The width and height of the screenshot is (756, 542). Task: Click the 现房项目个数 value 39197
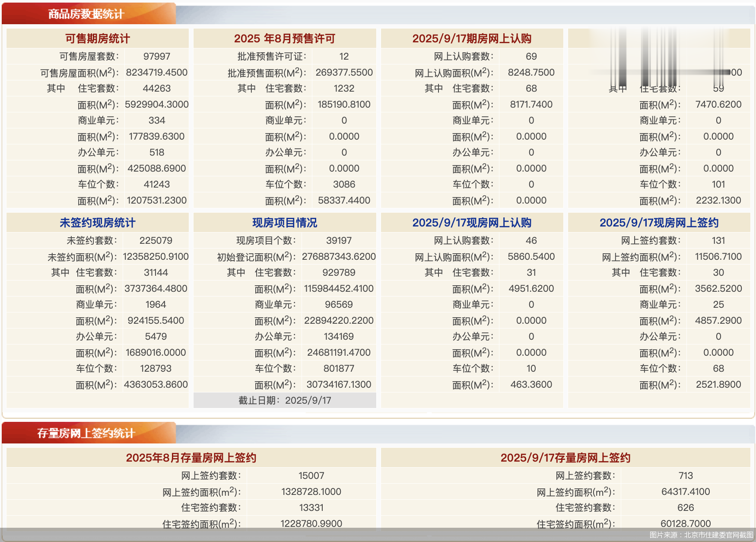(x=339, y=240)
